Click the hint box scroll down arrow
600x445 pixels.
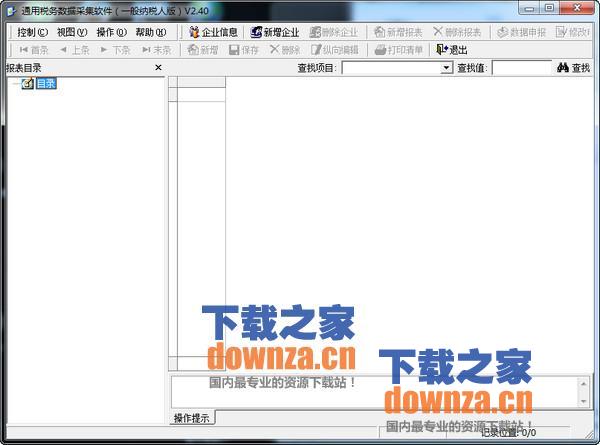click(584, 401)
